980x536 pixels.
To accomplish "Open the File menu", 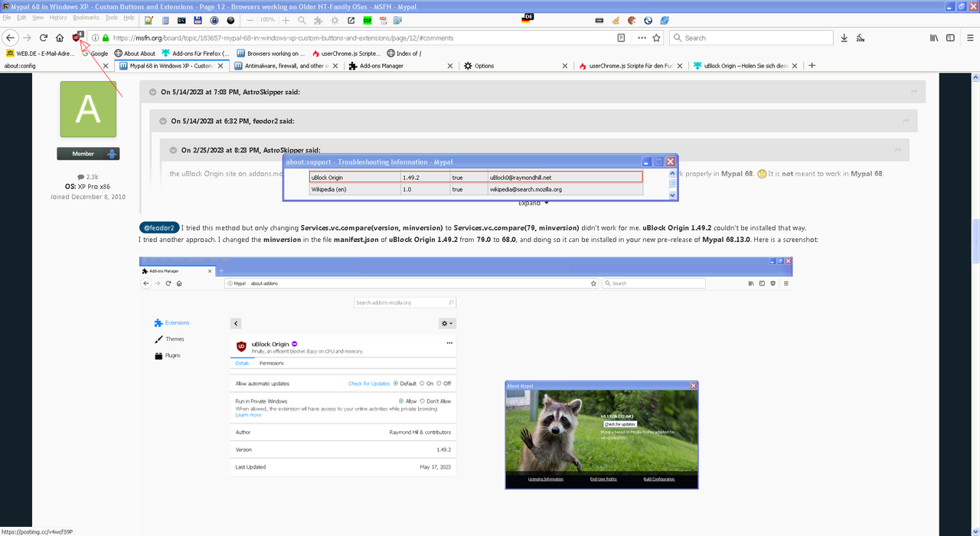I will point(8,17).
